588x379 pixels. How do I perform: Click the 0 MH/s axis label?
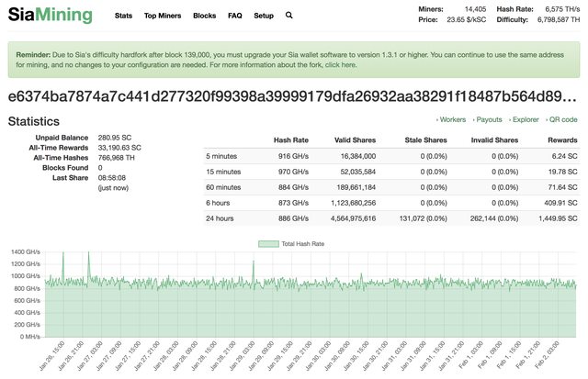(30, 337)
